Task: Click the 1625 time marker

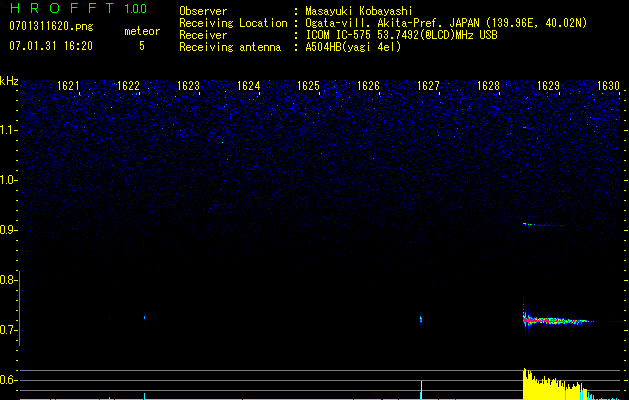Action: [x=308, y=86]
